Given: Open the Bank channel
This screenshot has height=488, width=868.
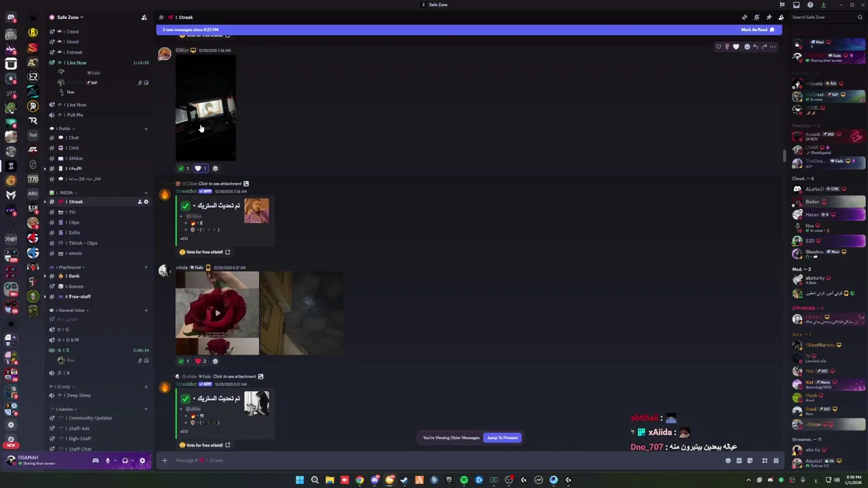Looking at the screenshot, I should click(99, 276).
